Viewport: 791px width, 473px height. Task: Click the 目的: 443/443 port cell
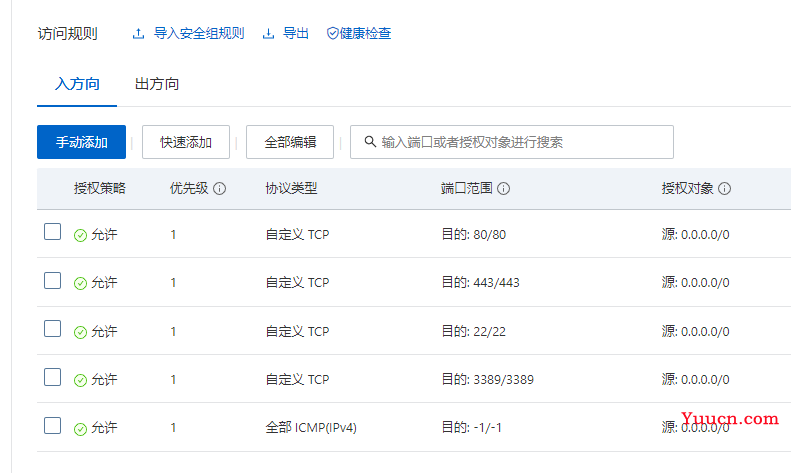click(x=480, y=282)
